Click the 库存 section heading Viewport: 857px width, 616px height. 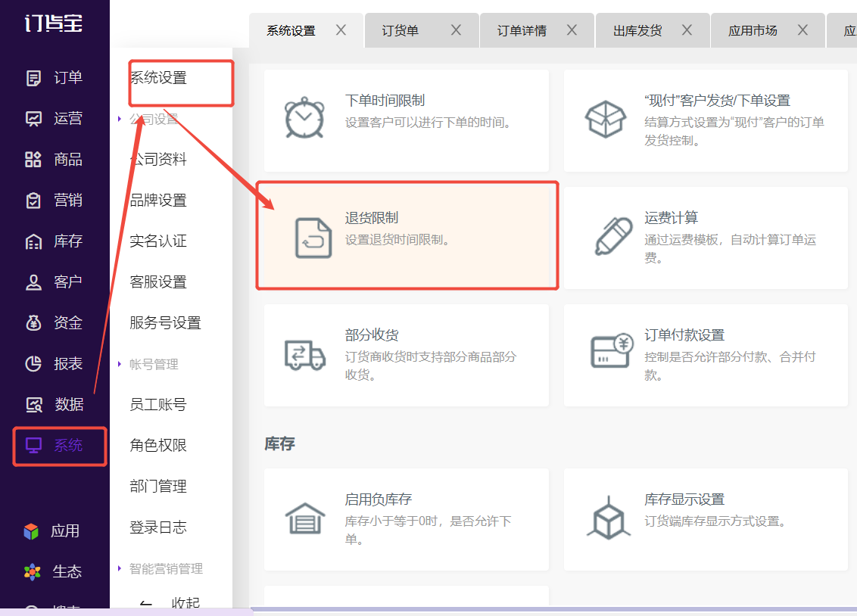click(x=280, y=443)
